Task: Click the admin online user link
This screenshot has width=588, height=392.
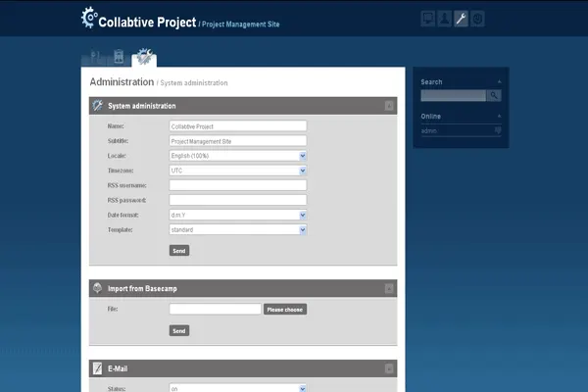Action: [429, 129]
